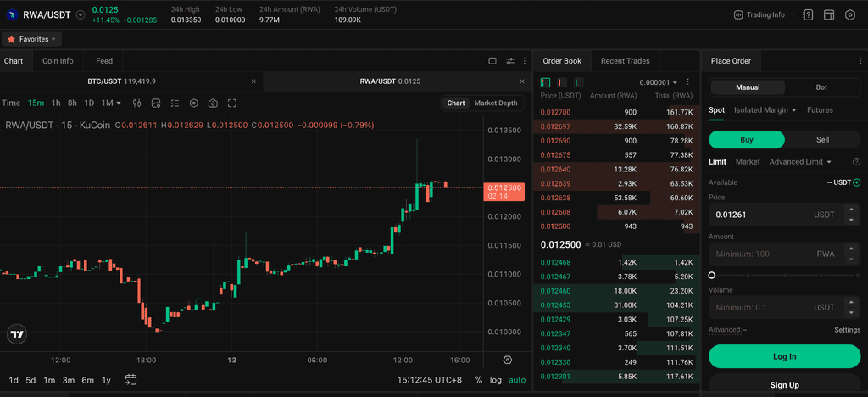Open order book more options menu
Viewport: 868px width, 397px height.
click(688, 82)
